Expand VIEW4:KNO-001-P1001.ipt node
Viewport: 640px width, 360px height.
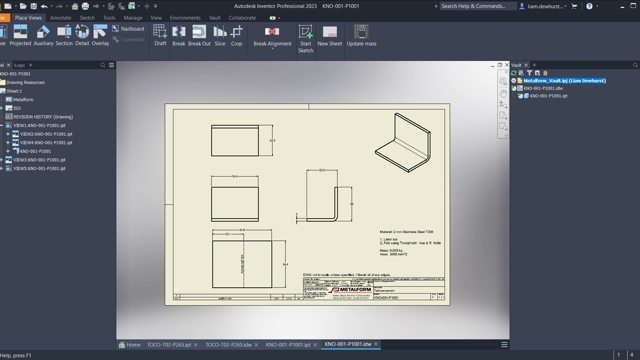pyautogui.click(x=8, y=142)
